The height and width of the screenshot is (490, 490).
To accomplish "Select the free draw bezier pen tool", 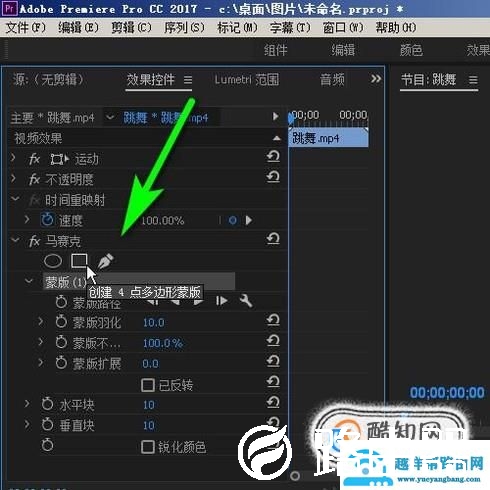I will 106,261.
